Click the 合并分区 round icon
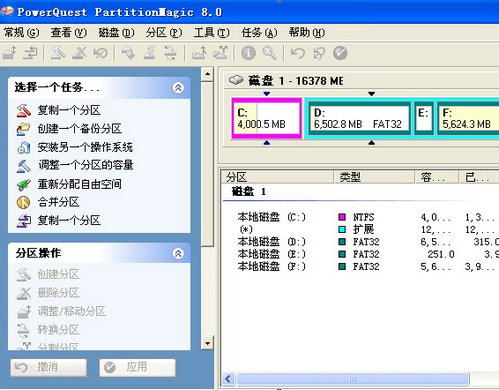The width and height of the screenshot is (499, 390). [24, 202]
